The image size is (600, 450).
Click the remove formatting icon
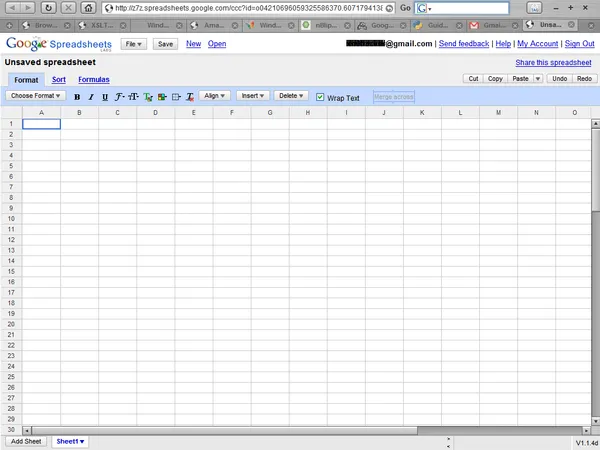[x=190, y=97]
